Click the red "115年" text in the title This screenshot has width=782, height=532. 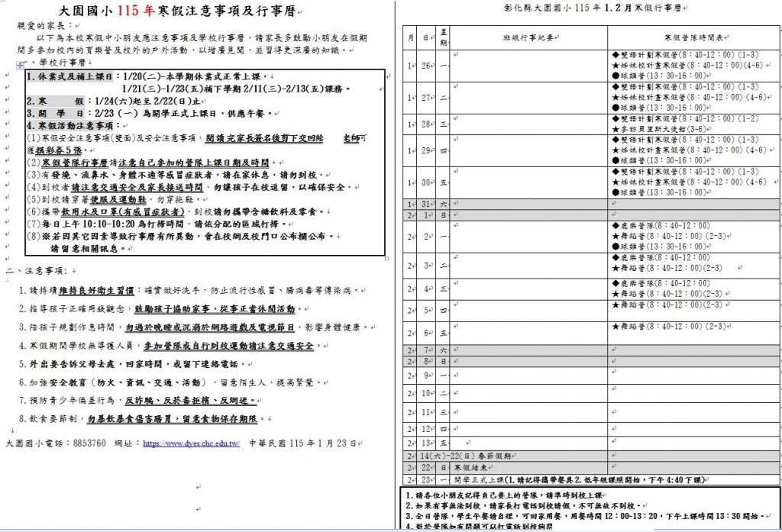(136, 10)
